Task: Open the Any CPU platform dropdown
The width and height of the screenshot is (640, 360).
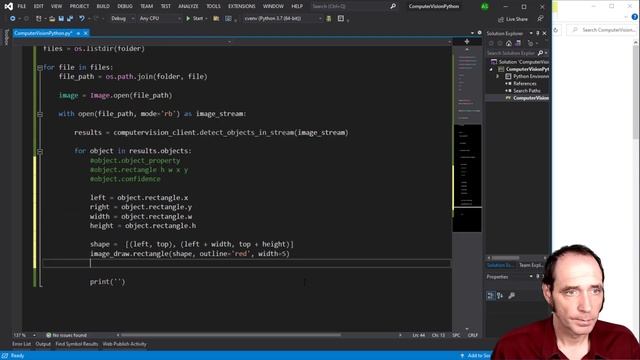Action: point(160,18)
